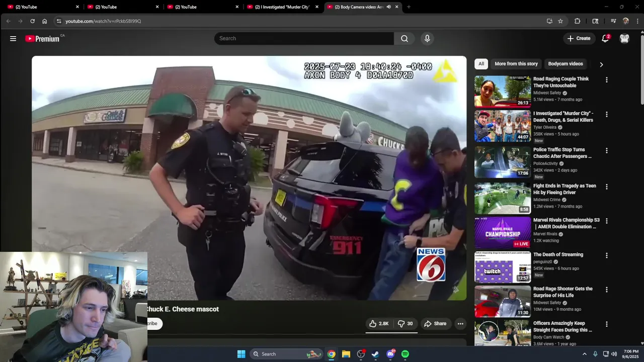Click the taskbar Search box
This screenshot has height=362, width=644.
(286, 354)
